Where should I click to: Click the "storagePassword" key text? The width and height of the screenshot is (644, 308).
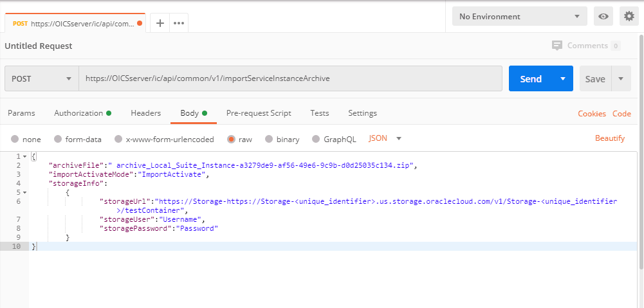click(136, 228)
